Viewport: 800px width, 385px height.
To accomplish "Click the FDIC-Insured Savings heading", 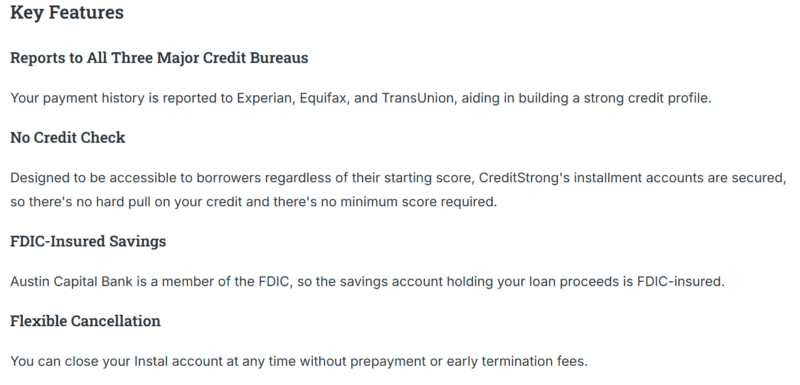I will click(x=88, y=241).
